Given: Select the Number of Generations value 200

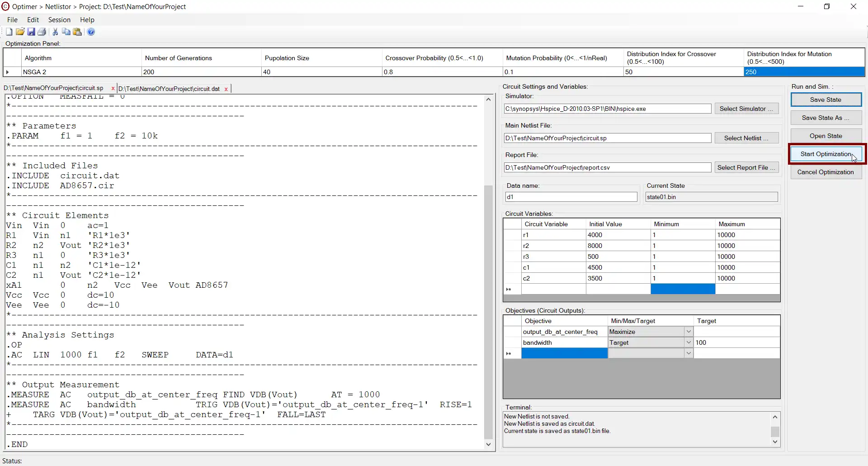Looking at the screenshot, I should click(202, 72).
